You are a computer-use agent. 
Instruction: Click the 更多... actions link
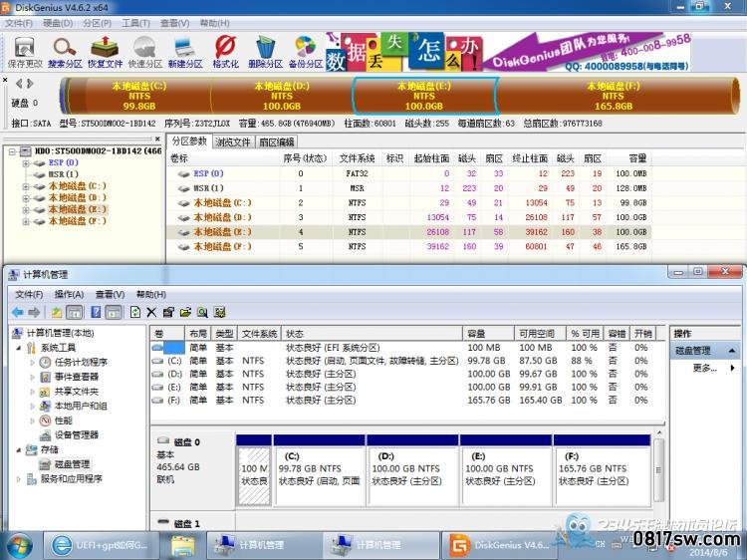(x=705, y=368)
